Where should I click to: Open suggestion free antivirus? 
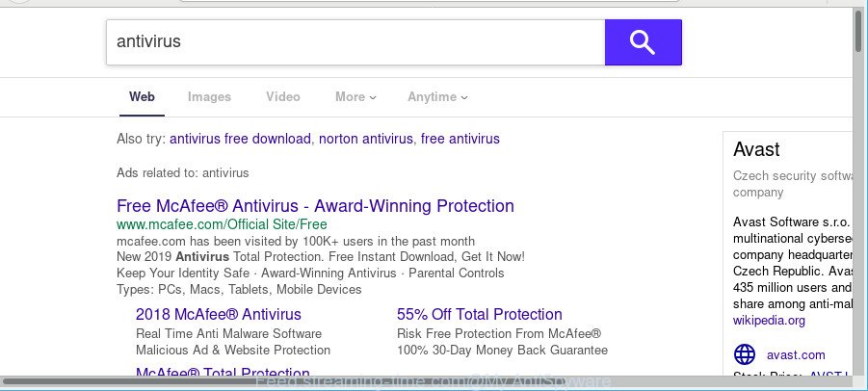(460, 139)
